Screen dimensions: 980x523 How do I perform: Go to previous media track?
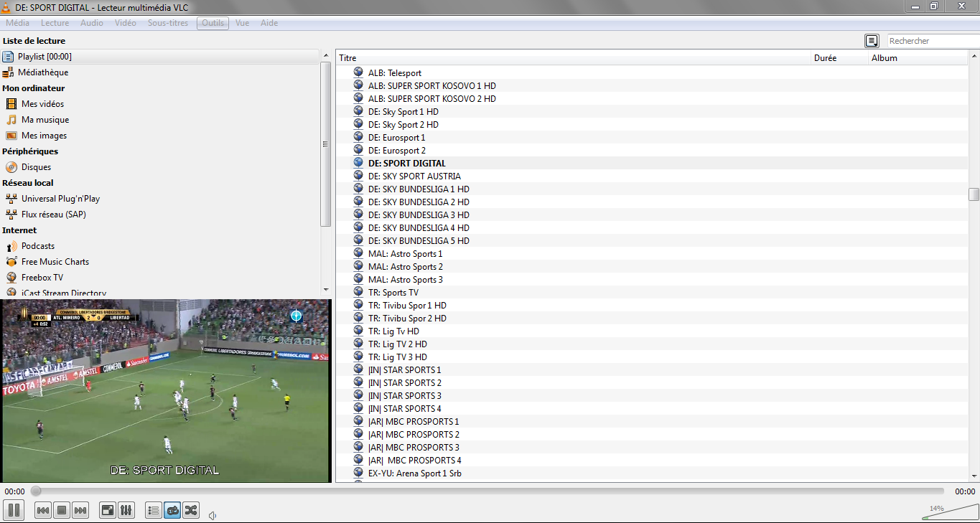43,510
